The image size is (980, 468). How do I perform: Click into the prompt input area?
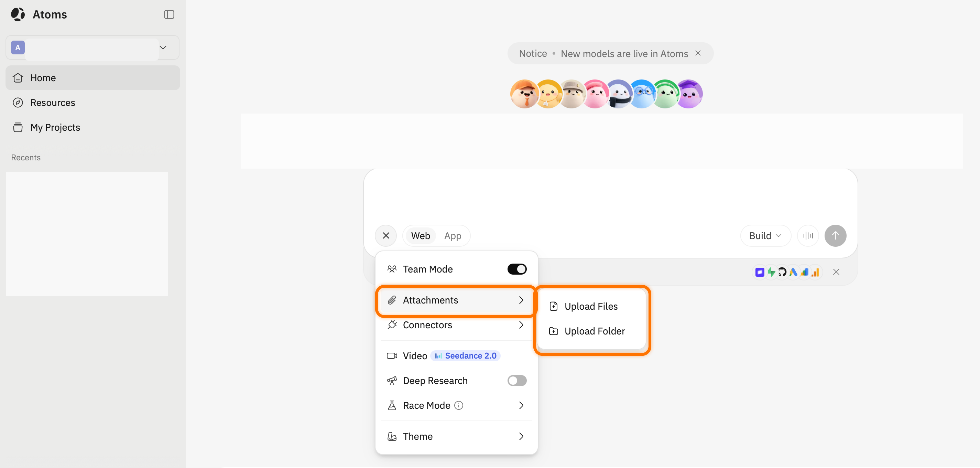coord(610,196)
